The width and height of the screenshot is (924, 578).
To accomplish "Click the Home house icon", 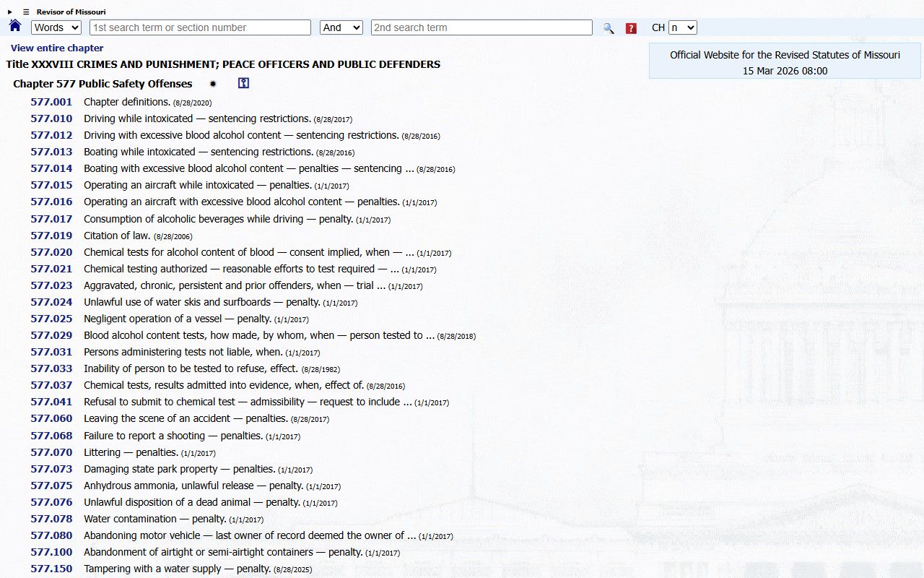I will (15, 27).
